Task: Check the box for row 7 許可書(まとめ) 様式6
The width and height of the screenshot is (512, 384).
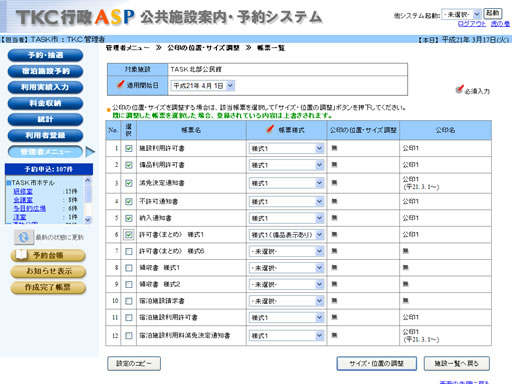Action: (129, 251)
